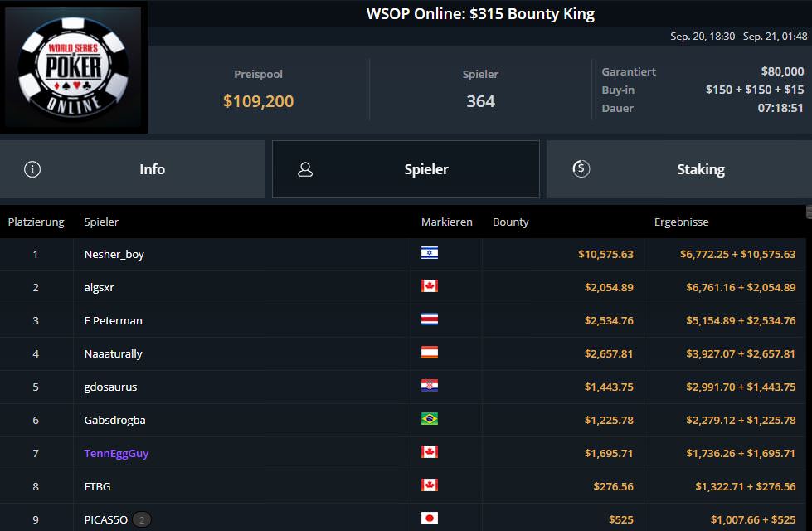Click the Israel flag next to Nesher_boy
This screenshot has width=812, height=531.
(x=430, y=253)
